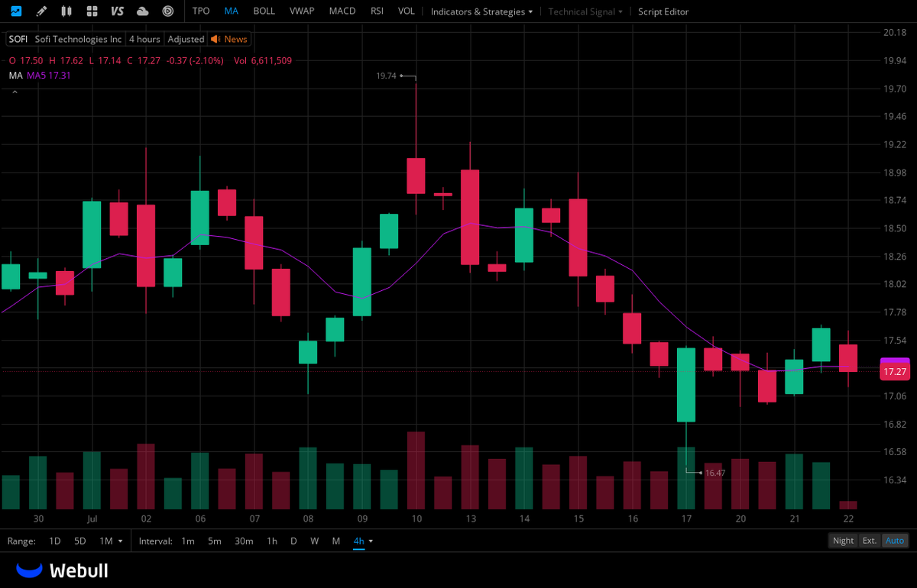This screenshot has width=917, height=588.
Task: Click the 19.74 high price marker
Action: coord(387,76)
